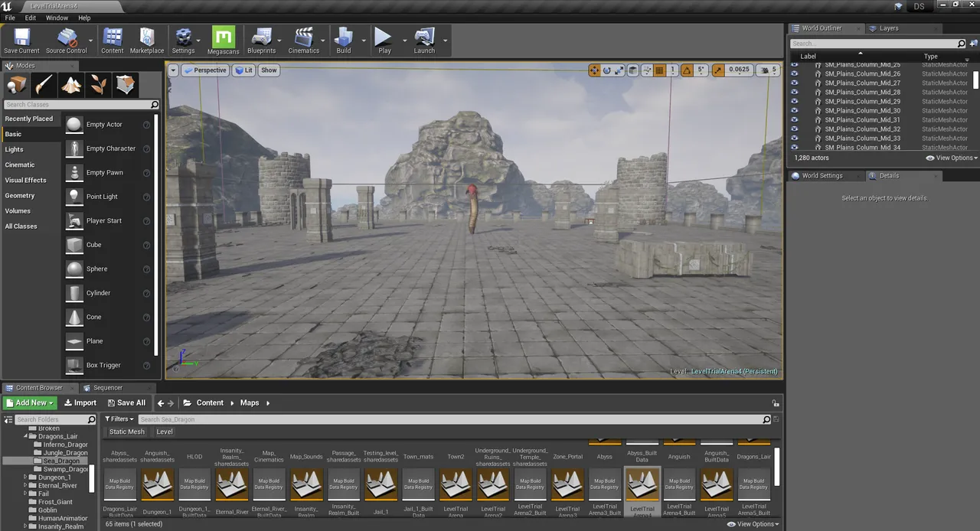Screen dimensions: 980x531
Task: Open the Filters dropdown in Content Browser
Action: point(119,419)
